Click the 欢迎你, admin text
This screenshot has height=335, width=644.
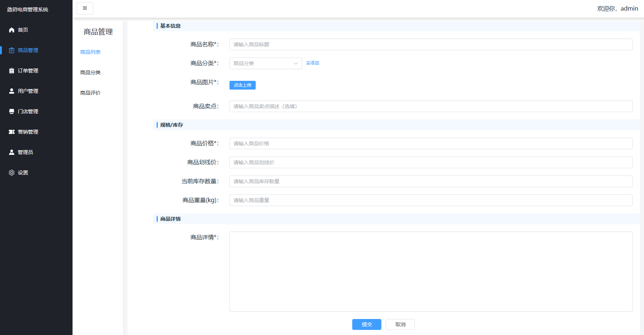tap(617, 8)
